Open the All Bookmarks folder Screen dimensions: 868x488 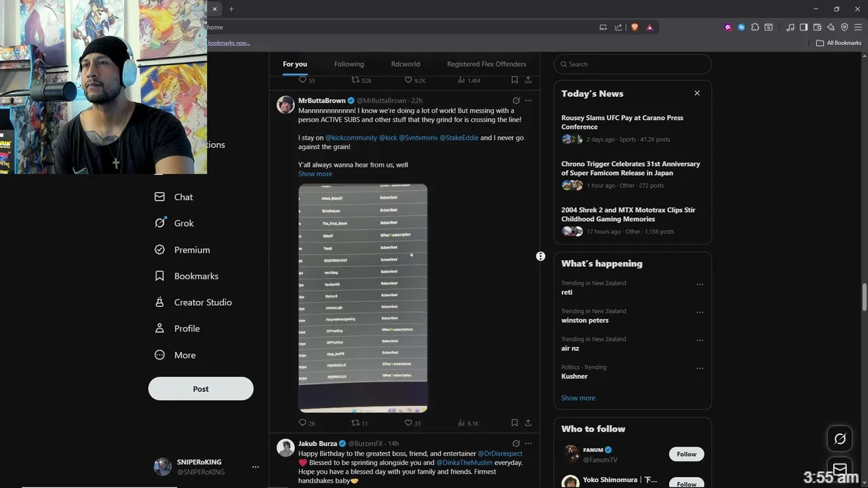tap(839, 43)
